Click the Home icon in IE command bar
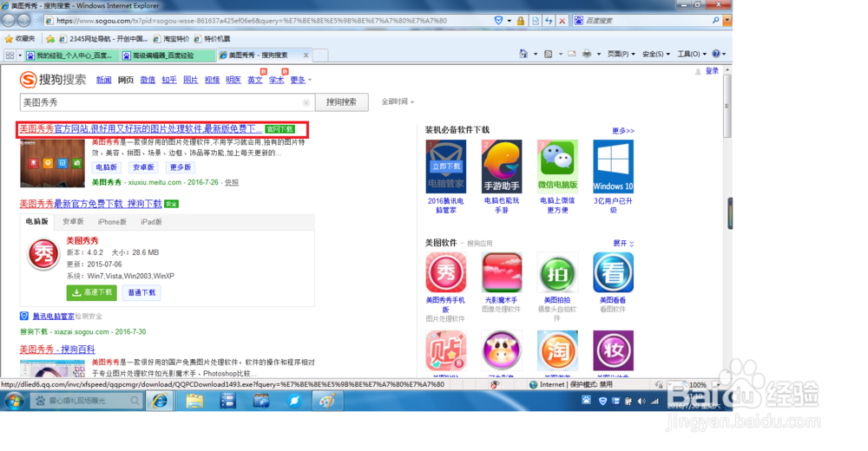The width and height of the screenshot is (868, 451). (x=523, y=54)
